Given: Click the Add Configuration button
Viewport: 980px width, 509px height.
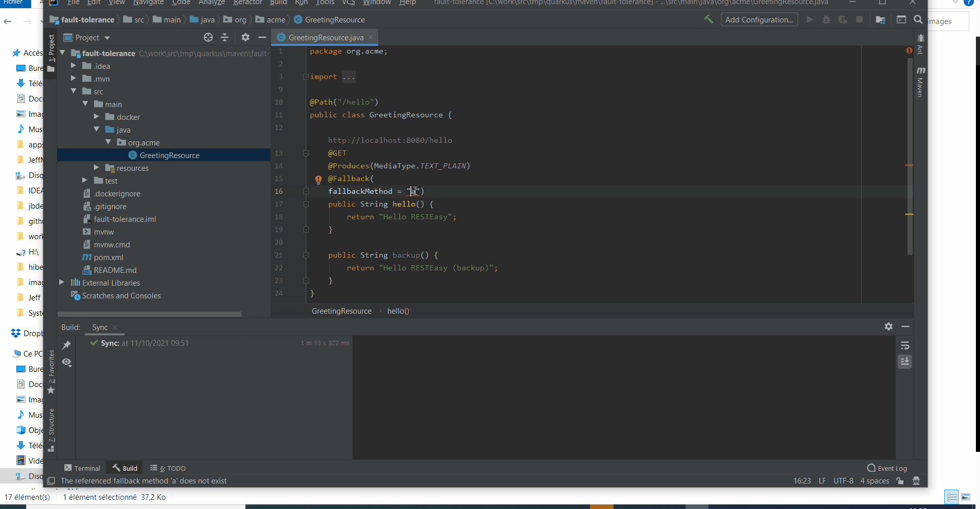Looking at the screenshot, I should point(759,19).
